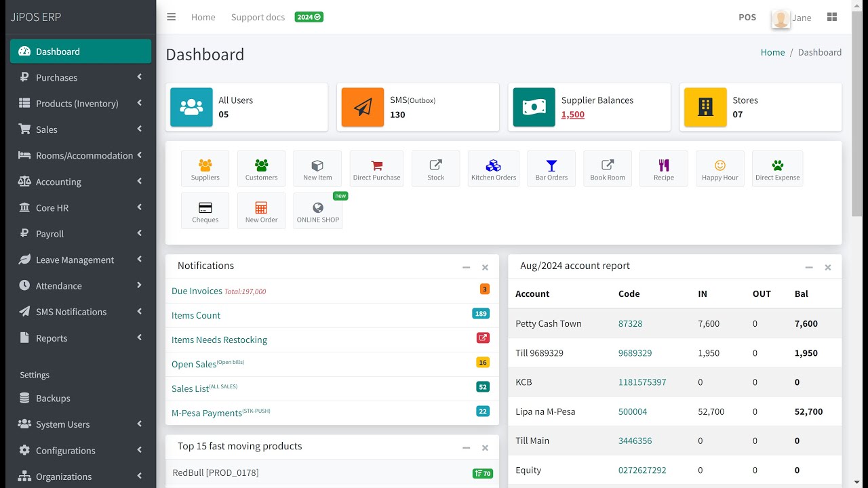Screen dimensions: 868x488
Task: Click Jane's user avatar
Action: [x=781, y=18]
